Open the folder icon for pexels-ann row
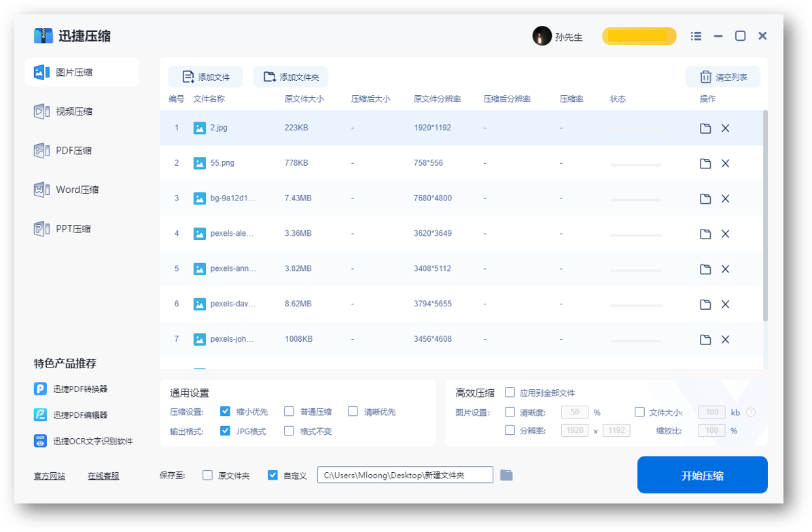Viewport: 812px width, 532px height. [x=705, y=269]
